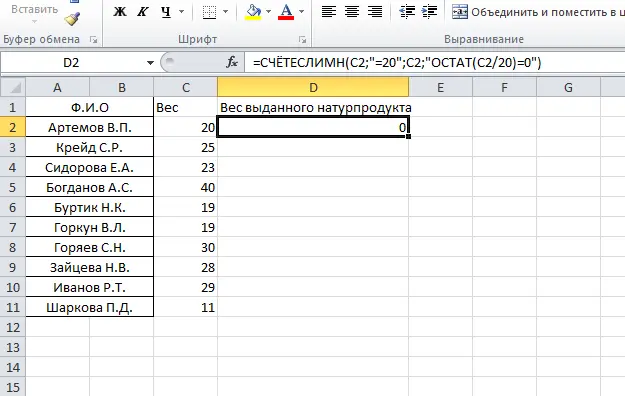Open fill color dropdown arrow
Screen dimensions: 625x396
coord(268,12)
